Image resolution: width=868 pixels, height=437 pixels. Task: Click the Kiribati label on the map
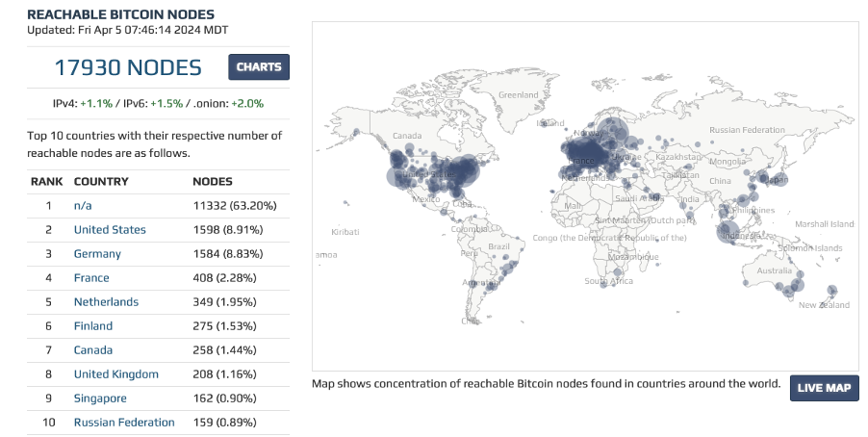345,232
